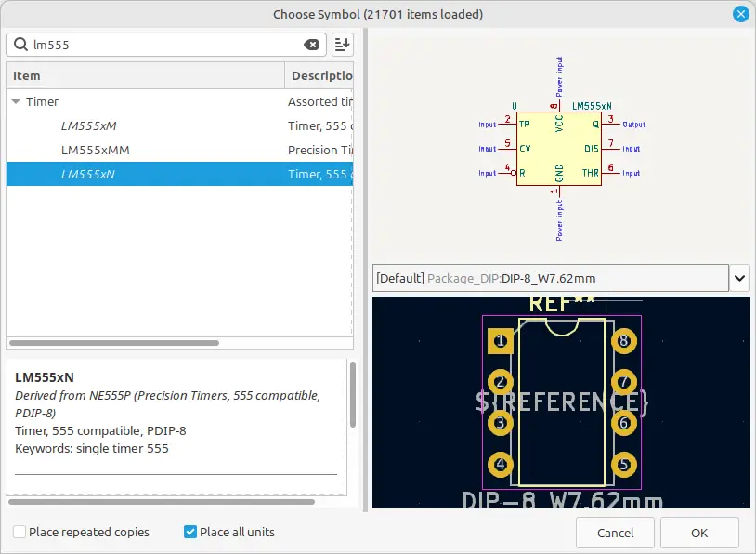The image size is (756, 554).
Task: Uncheck Place all units checkbox
Action: coord(190,532)
